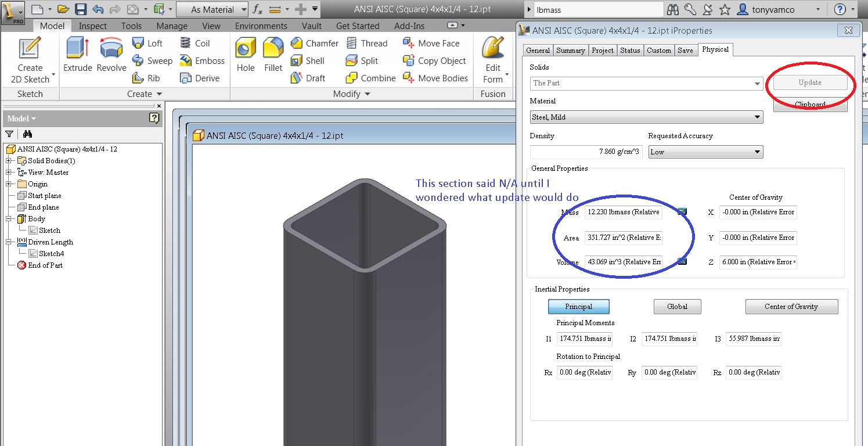The image size is (868, 446).
Task: Switch to the Summary iProperties tab
Action: click(x=570, y=50)
